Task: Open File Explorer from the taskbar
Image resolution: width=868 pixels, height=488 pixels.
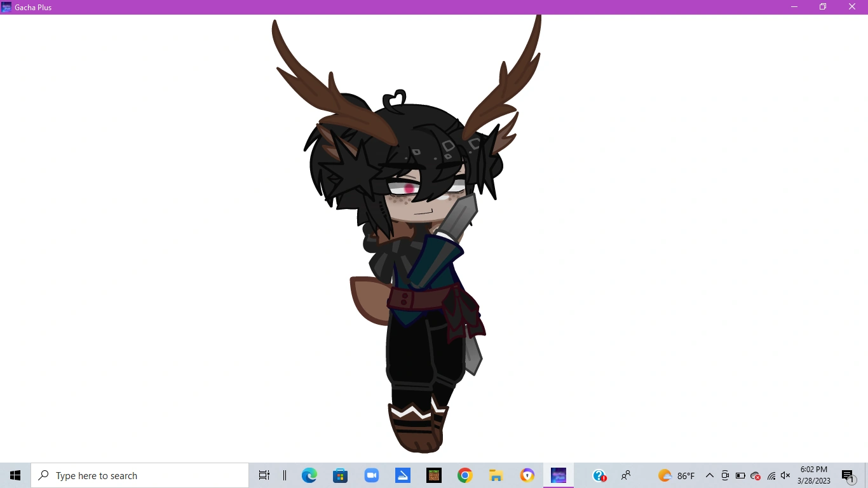Action: point(496,475)
